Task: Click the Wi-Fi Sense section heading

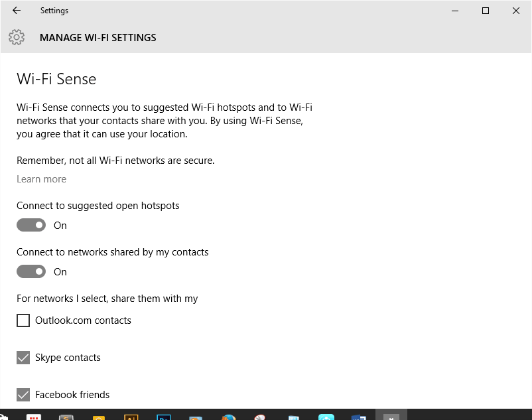Action: tap(56, 80)
